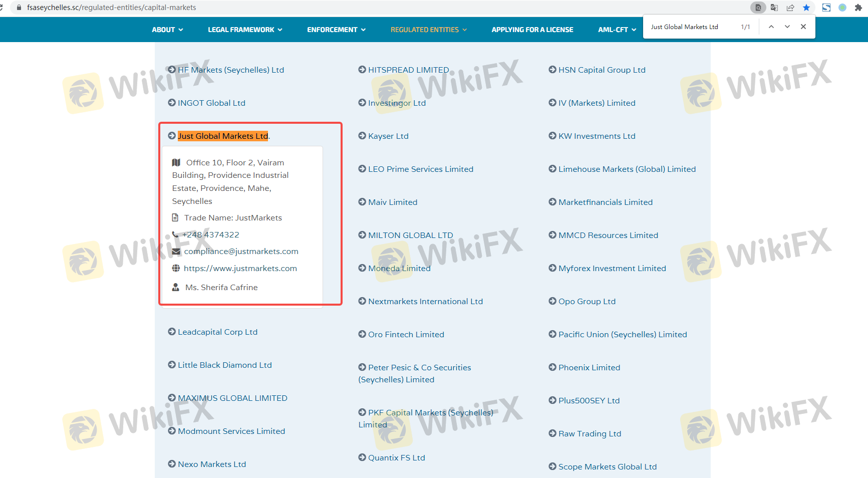
Task: Open the browser extensions puzzle icon
Action: click(858, 8)
